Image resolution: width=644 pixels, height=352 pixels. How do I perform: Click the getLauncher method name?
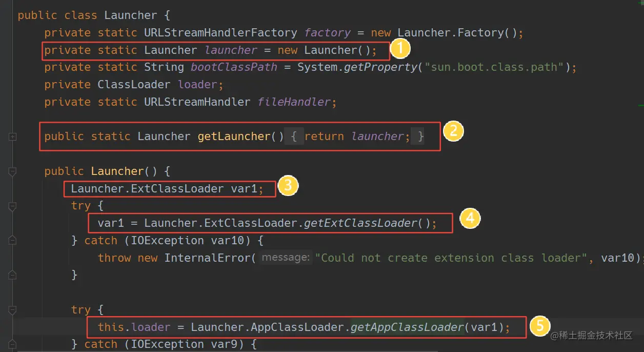click(x=234, y=136)
